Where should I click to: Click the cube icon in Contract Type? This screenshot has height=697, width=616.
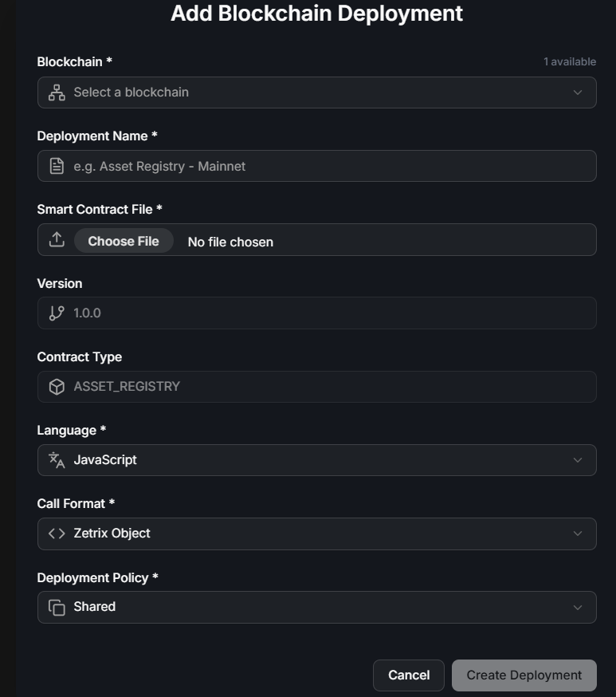(x=57, y=387)
